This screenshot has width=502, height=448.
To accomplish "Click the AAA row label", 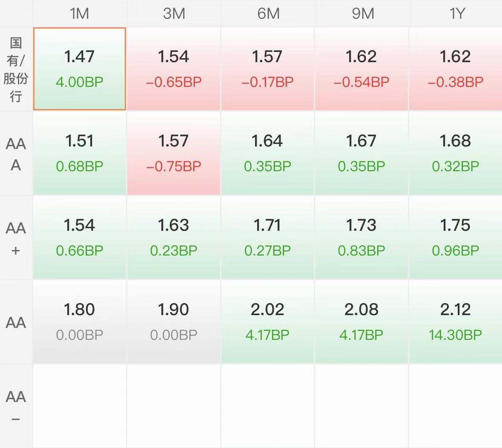I will pos(16,154).
